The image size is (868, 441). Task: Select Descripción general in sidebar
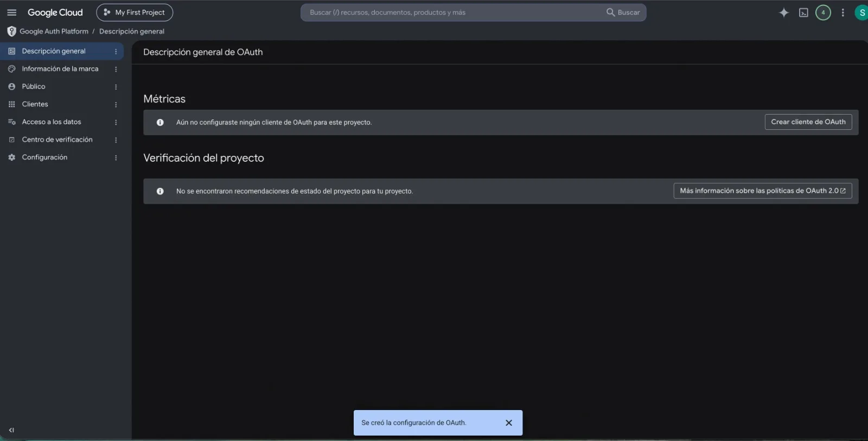point(62,51)
